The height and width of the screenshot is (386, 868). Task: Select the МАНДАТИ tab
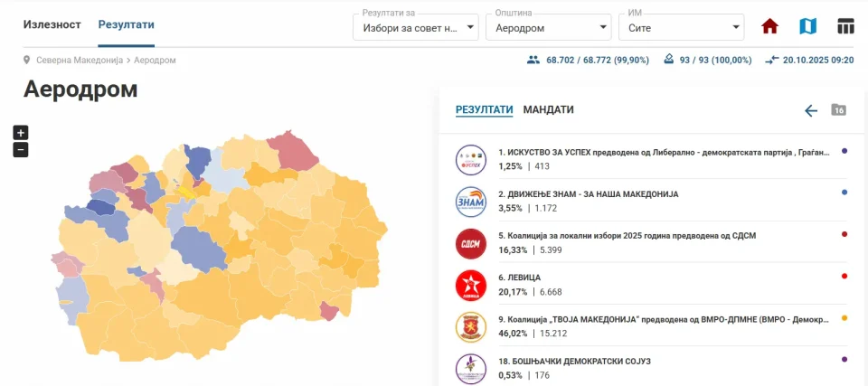click(548, 109)
